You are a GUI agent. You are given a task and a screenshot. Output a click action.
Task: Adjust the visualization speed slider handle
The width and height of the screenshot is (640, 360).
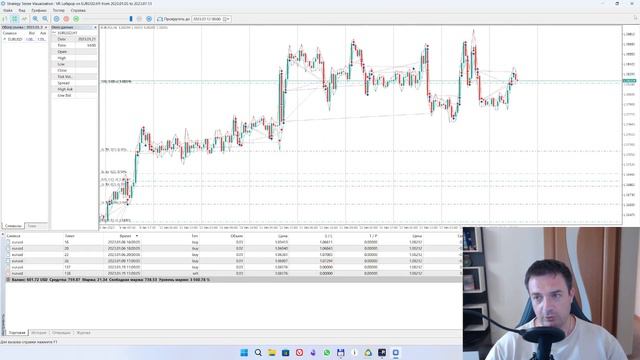[x=131, y=19]
